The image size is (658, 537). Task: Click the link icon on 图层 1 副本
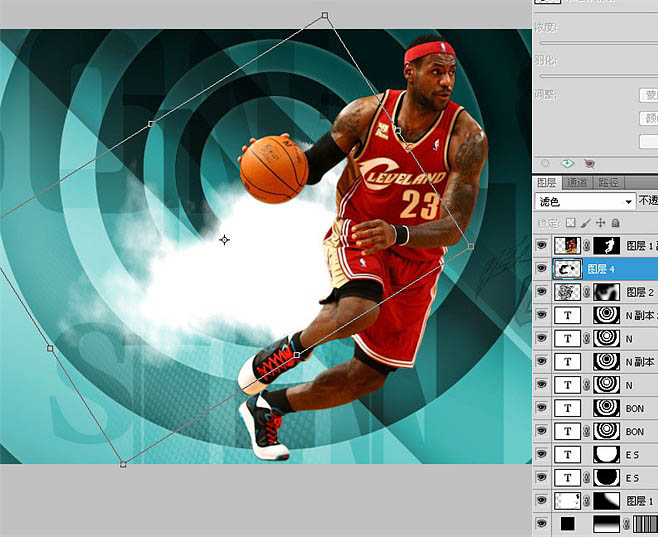pos(587,246)
